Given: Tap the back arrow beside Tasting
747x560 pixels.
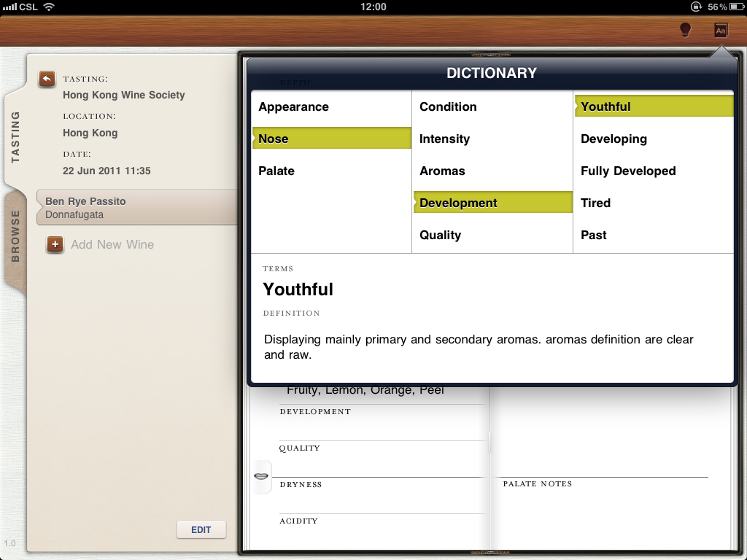Looking at the screenshot, I should point(47,79).
